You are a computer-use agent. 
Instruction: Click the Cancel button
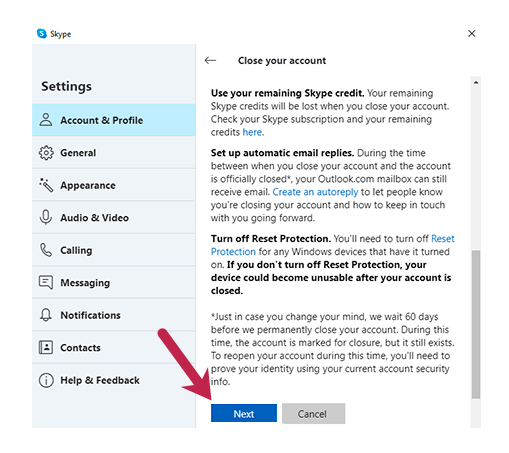coord(313,413)
